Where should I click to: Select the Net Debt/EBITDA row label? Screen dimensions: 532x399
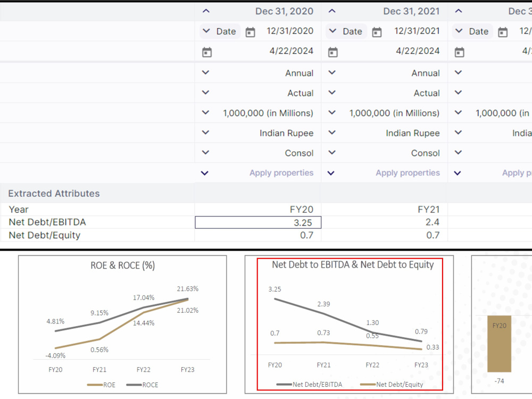[x=47, y=222]
